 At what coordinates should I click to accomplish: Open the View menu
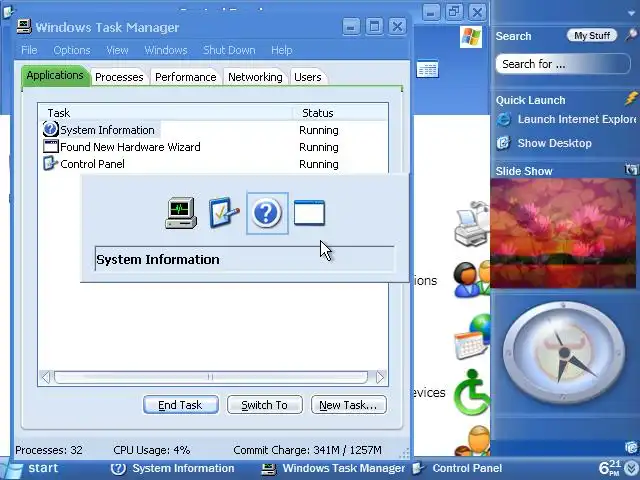coord(117,50)
